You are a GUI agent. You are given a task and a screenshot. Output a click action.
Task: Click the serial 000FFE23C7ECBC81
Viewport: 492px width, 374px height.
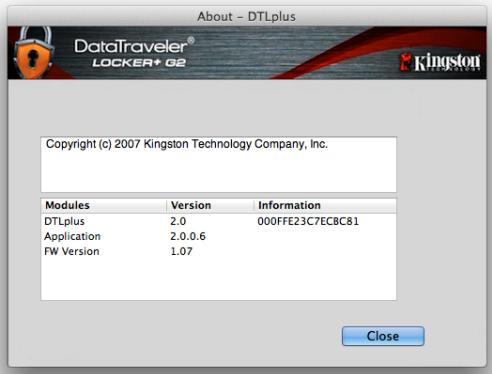[308, 221]
